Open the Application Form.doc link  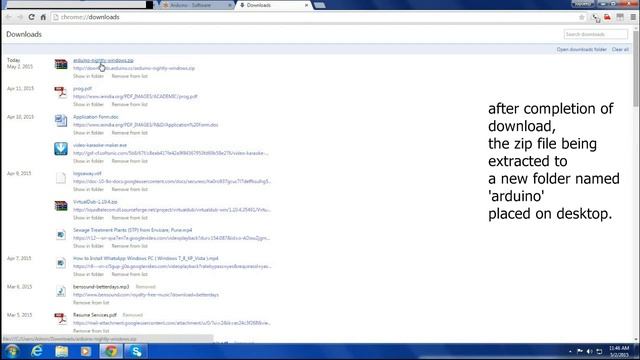96,117
